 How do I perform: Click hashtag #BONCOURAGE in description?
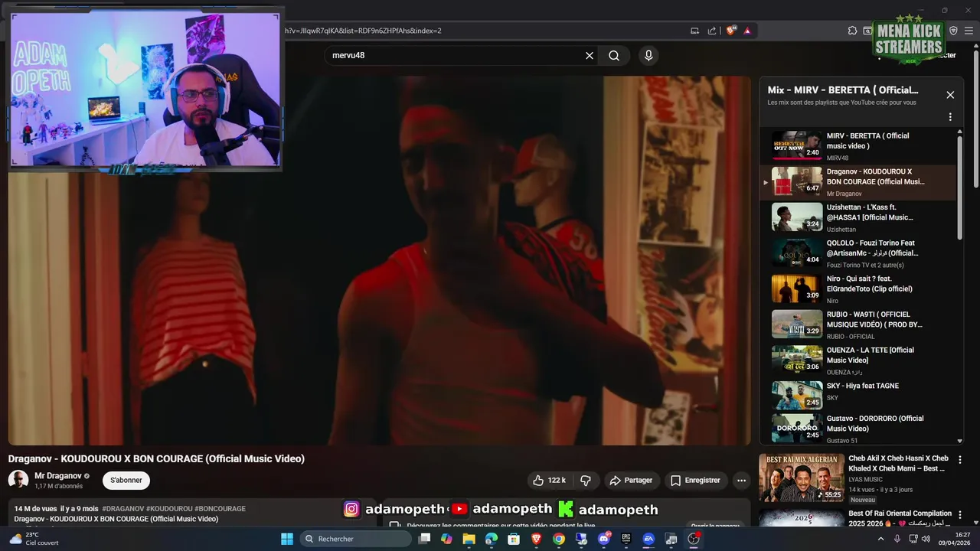220,508
